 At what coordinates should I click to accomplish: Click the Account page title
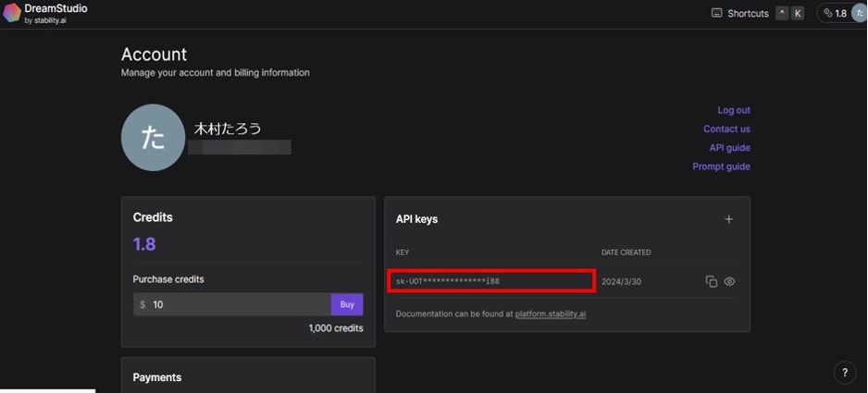pos(154,55)
